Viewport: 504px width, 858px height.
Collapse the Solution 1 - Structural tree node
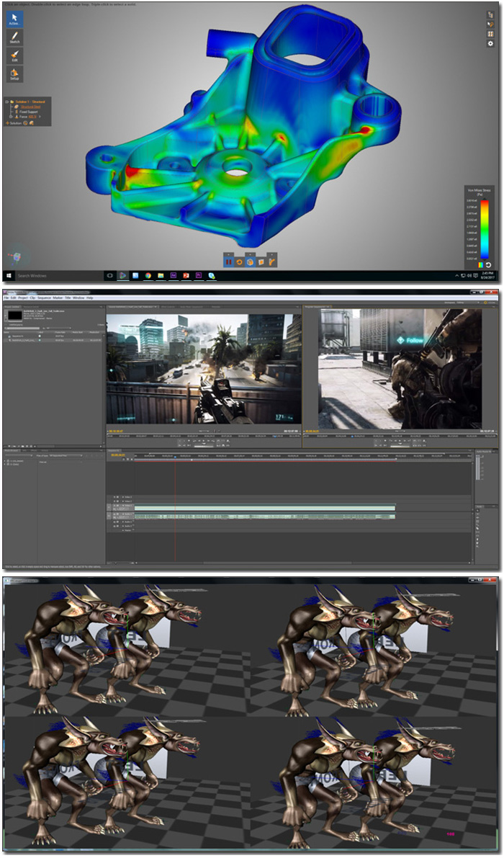(6, 102)
